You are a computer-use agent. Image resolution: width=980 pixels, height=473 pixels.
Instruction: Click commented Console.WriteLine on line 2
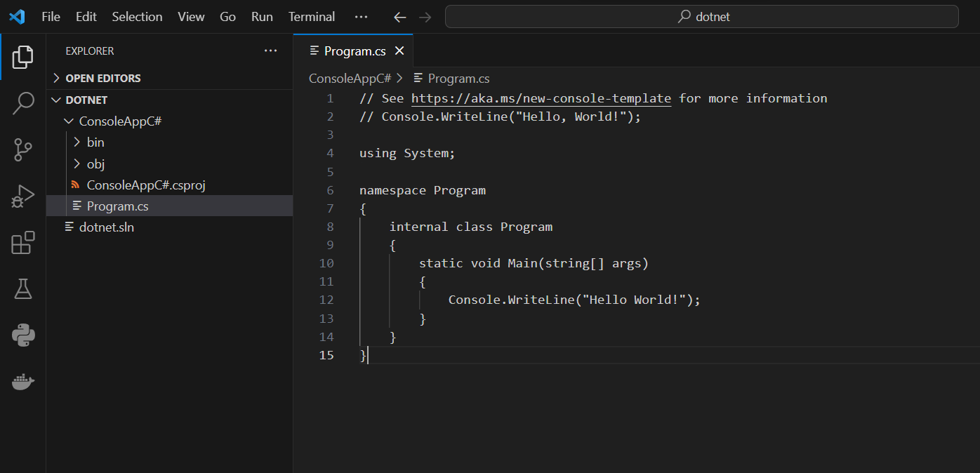pos(500,116)
